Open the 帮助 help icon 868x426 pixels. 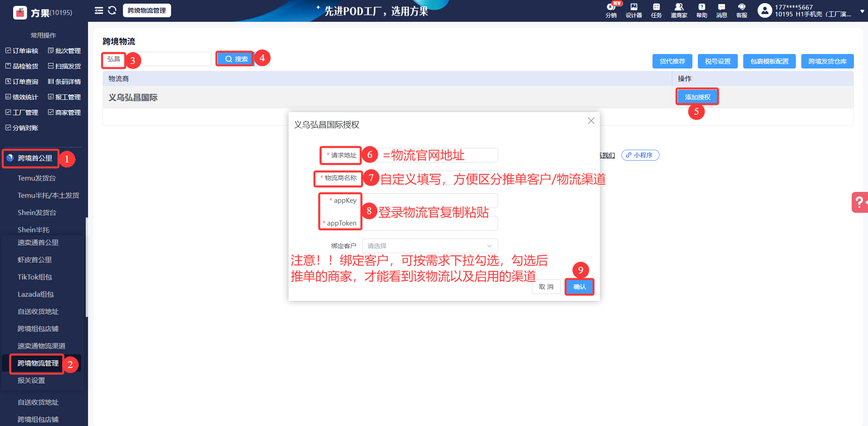[702, 10]
